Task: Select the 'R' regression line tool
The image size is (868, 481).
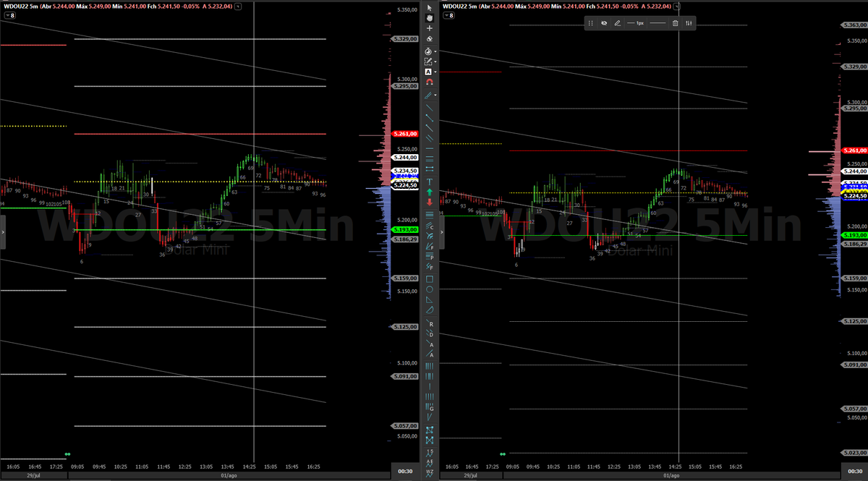Action: point(429,324)
